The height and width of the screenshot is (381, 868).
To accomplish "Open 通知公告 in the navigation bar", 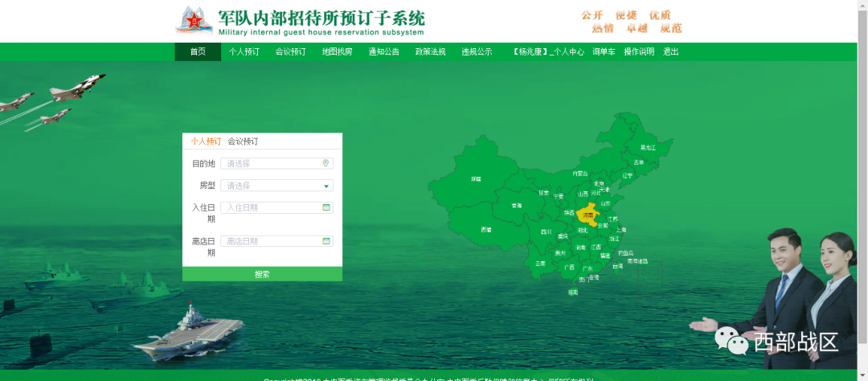I will pos(383,51).
